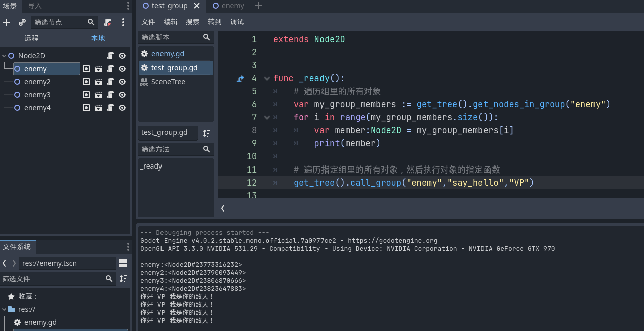The width and height of the screenshot is (644, 331).
Task: Click the group icon on enemy3 node
Action: [86, 95]
